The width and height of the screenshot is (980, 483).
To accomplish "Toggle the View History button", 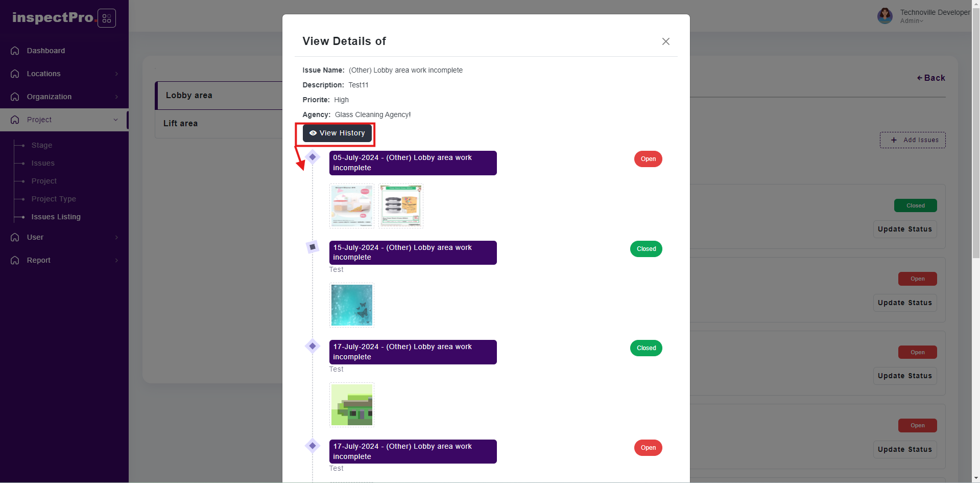I will [337, 133].
